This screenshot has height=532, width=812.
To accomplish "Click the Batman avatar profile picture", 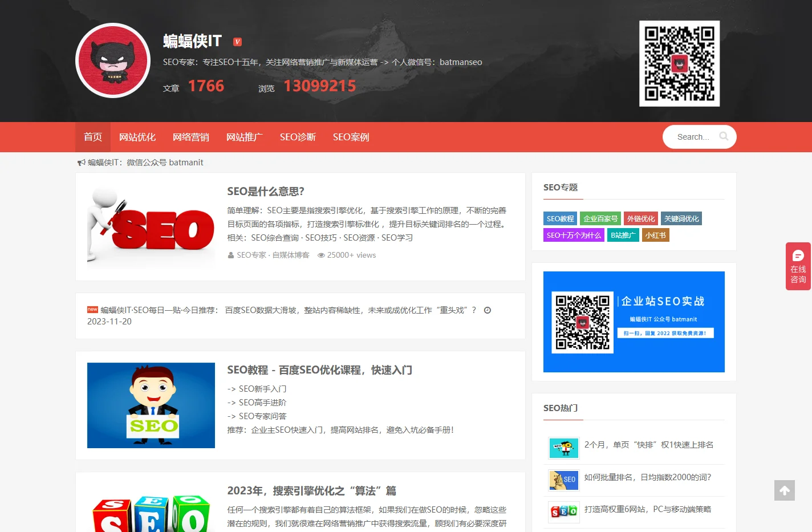I will [113, 60].
